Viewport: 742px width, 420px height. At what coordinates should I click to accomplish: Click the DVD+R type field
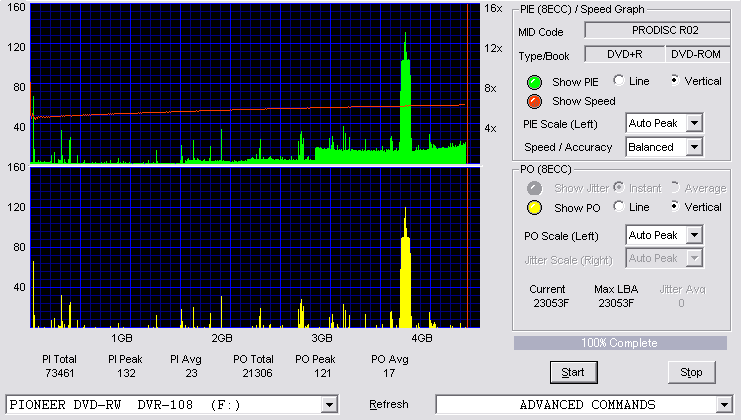pos(625,54)
